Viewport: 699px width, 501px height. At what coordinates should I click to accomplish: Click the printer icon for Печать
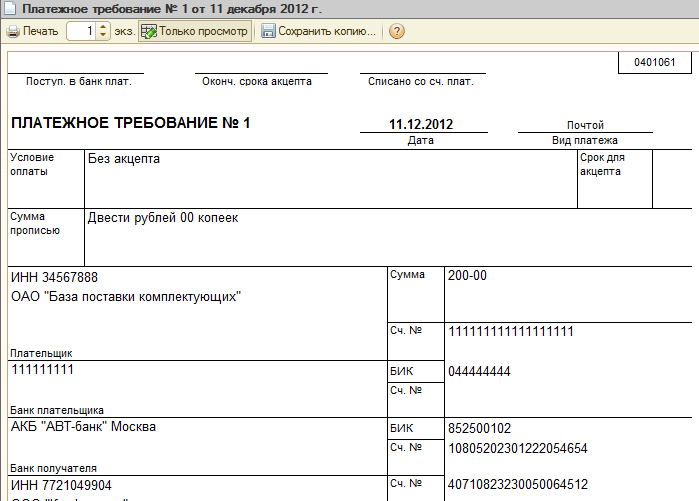coord(13,31)
